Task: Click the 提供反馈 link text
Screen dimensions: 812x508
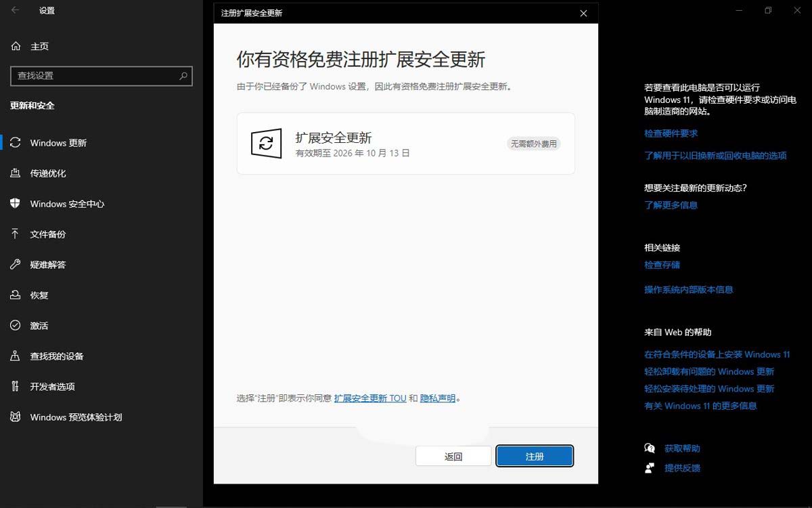Action: point(682,468)
